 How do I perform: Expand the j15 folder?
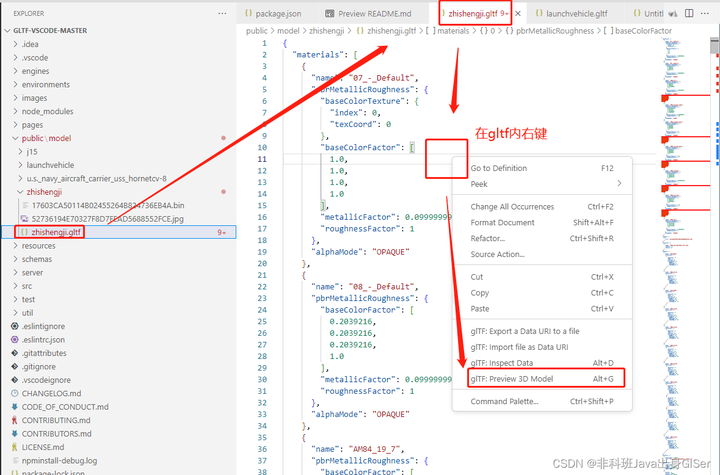[20, 152]
